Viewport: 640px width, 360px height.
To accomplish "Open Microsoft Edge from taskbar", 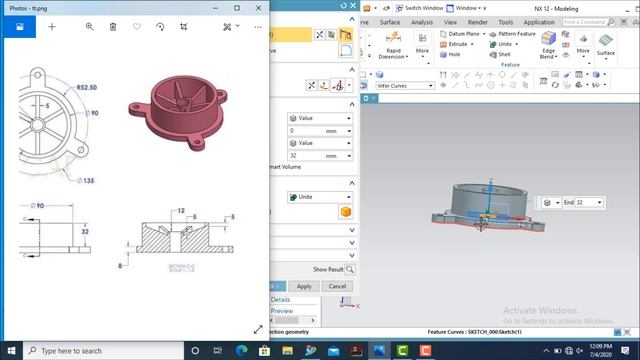I will (242, 351).
